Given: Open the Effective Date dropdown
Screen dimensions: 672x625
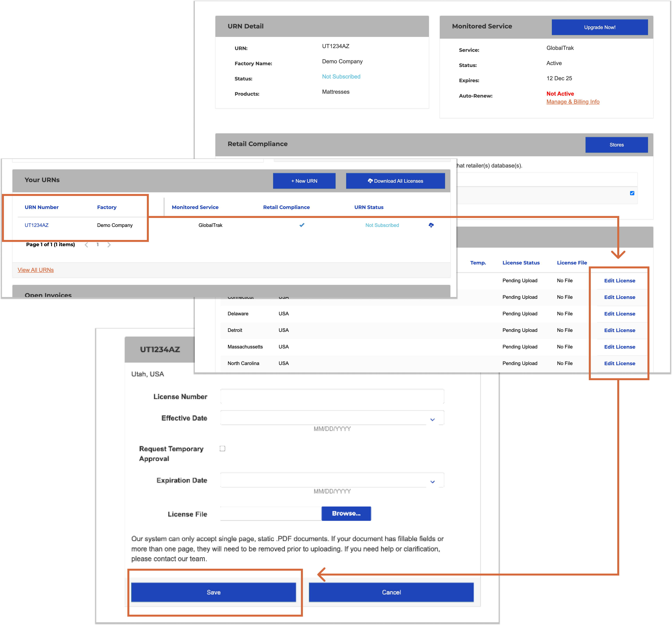Looking at the screenshot, I should (x=432, y=420).
